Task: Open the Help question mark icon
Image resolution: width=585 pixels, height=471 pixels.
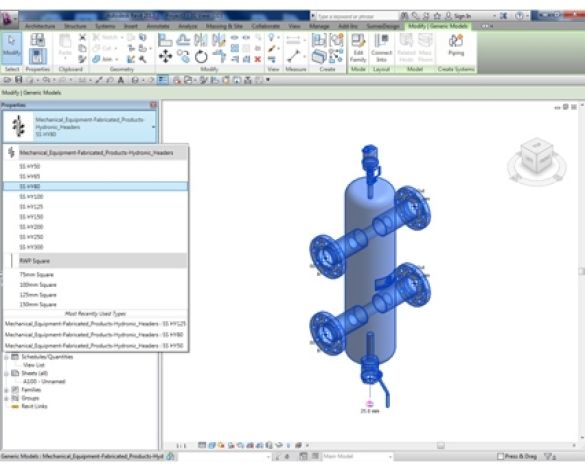Action: pos(519,16)
